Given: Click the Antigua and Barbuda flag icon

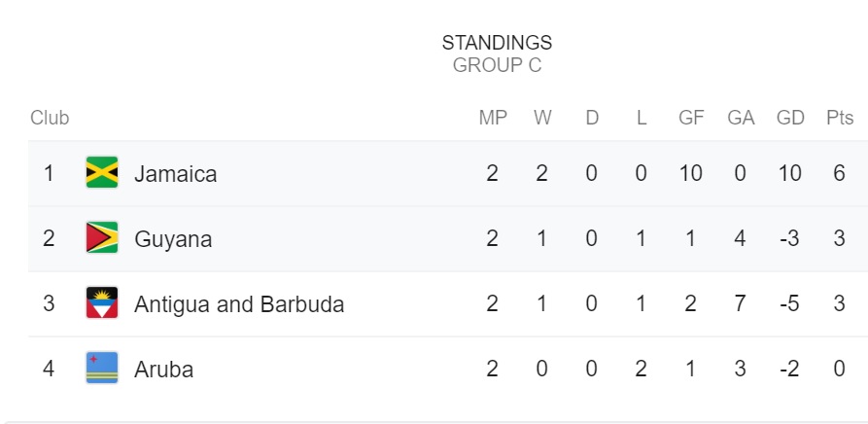Looking at the screenshot, I should click(x=102, y=302).
